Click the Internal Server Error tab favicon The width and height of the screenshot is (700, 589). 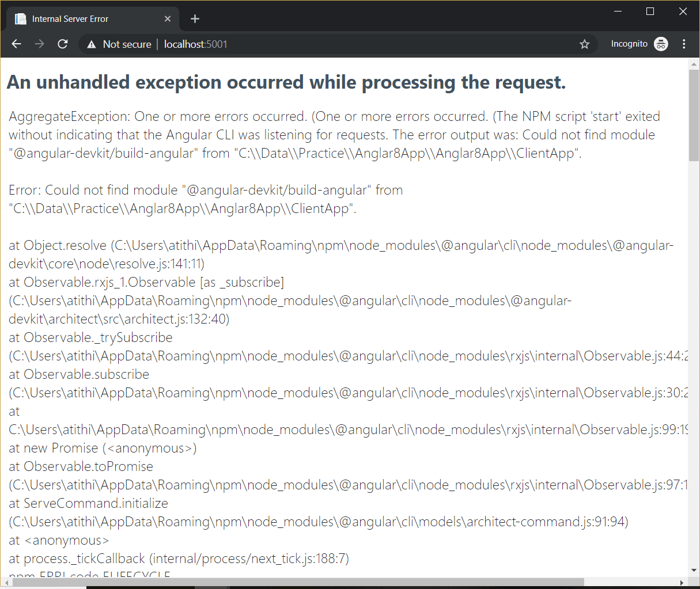(x=21, y=18)
